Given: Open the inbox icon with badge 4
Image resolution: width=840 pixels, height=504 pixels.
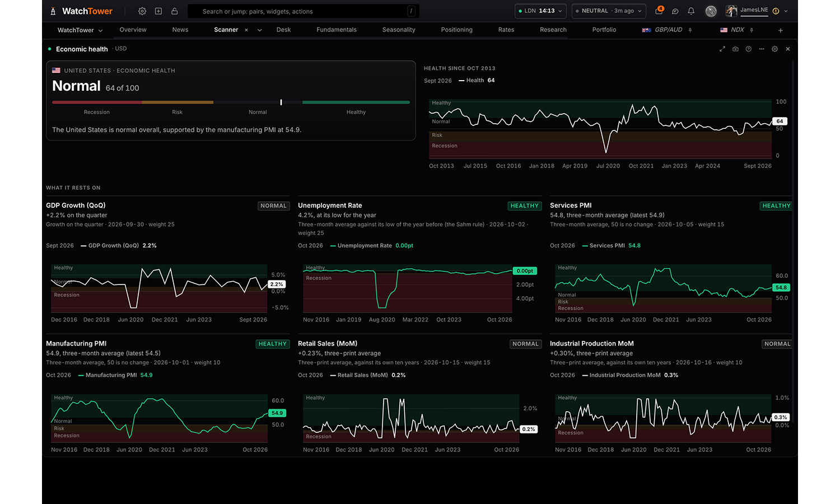Looking at the screenshot, I should click(x=659, y=11).
